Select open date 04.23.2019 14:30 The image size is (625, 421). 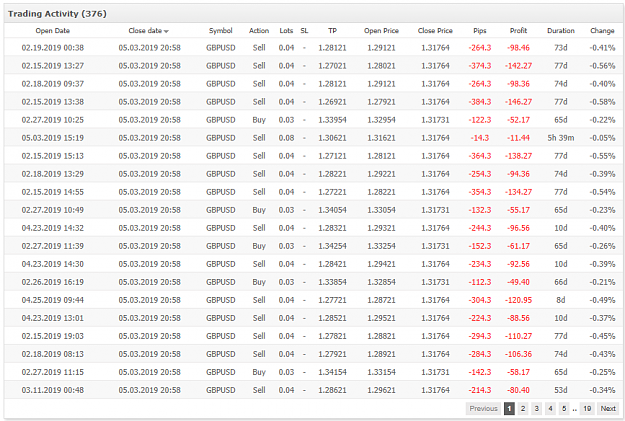tap(53, 264)
